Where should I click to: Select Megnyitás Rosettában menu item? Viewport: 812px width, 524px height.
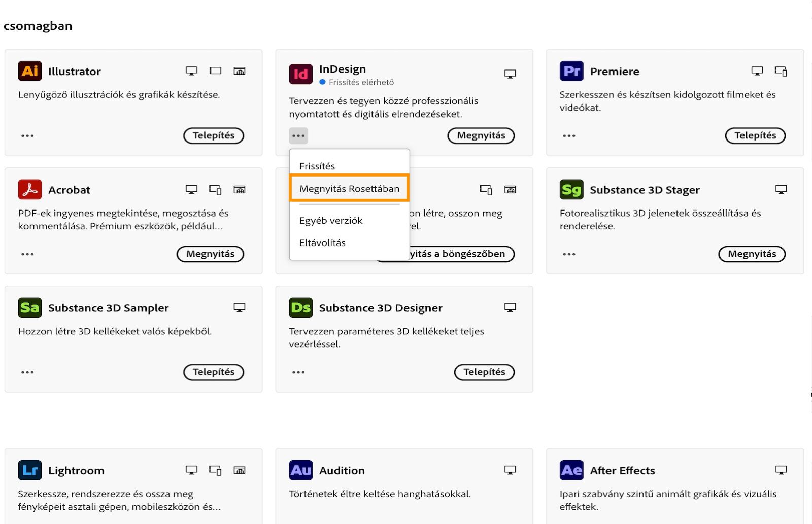click(x=349, y=189)
